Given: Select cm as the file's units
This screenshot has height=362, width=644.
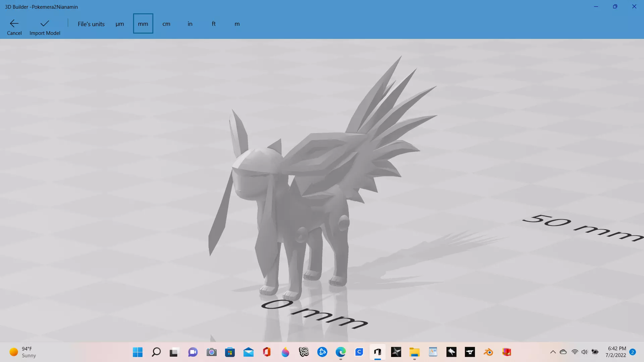Looking at the screenshot, I should 166,24.
